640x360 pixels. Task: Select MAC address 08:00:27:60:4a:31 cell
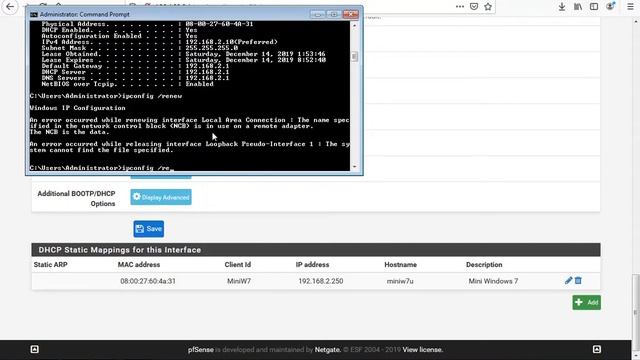tap(148, 281)
